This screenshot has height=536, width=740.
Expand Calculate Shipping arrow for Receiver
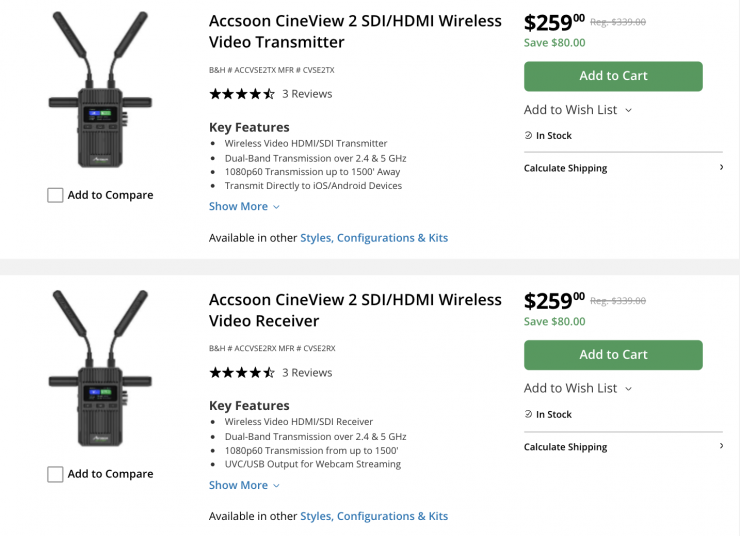pyautogui.click(x=721, y=446)
